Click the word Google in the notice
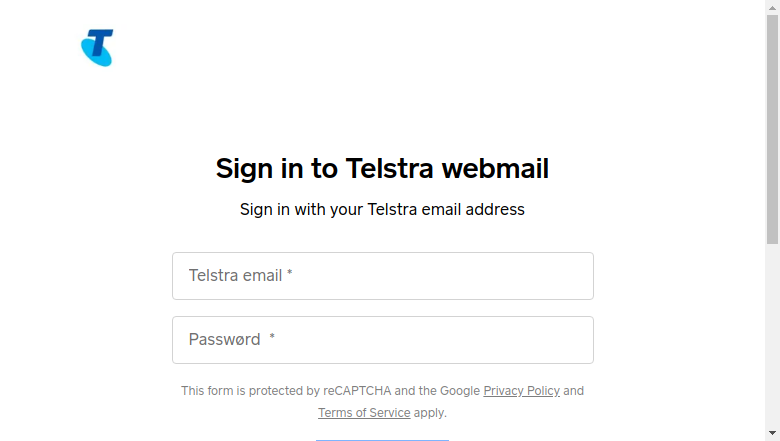 point(460,391)
